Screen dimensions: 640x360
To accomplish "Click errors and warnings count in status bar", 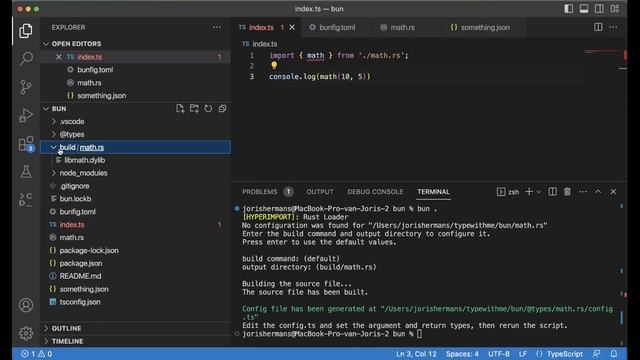I will [36, 354].
